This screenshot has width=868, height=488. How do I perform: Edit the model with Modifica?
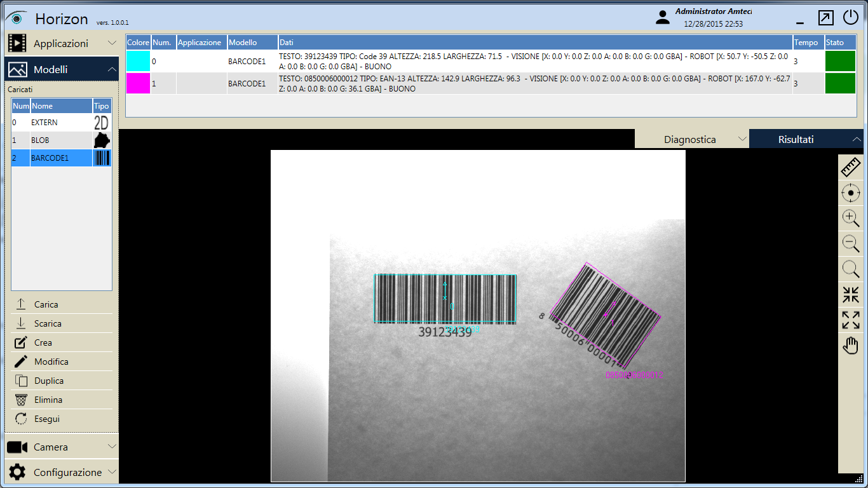(x=62, y=362)
